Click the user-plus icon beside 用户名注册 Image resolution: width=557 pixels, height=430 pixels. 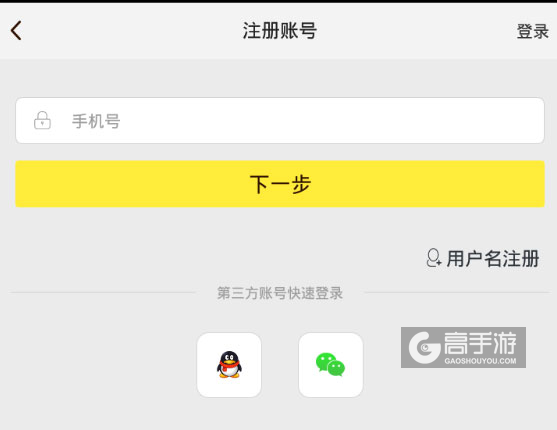433,258
